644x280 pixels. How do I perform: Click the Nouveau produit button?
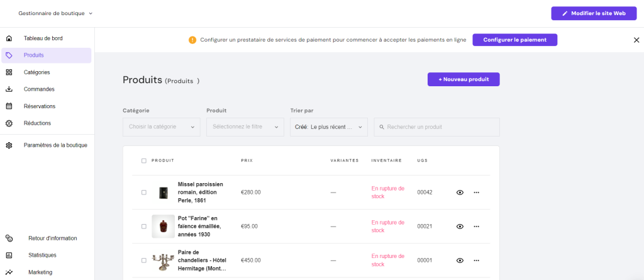coord(463,79)
